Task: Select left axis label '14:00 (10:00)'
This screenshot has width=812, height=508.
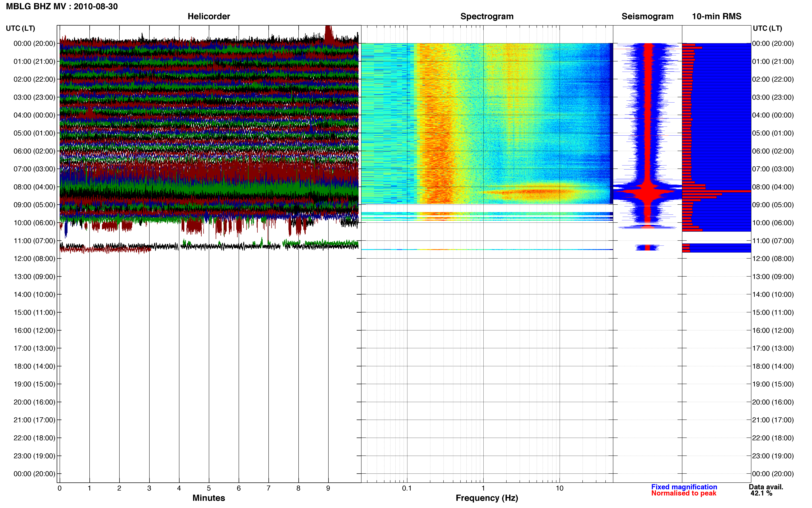Action: pyautogui.click(x=34, y=295)
